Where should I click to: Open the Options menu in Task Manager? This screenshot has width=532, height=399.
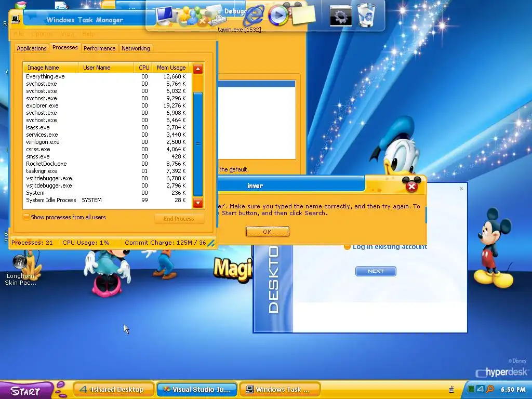click(x=42, y=34)
